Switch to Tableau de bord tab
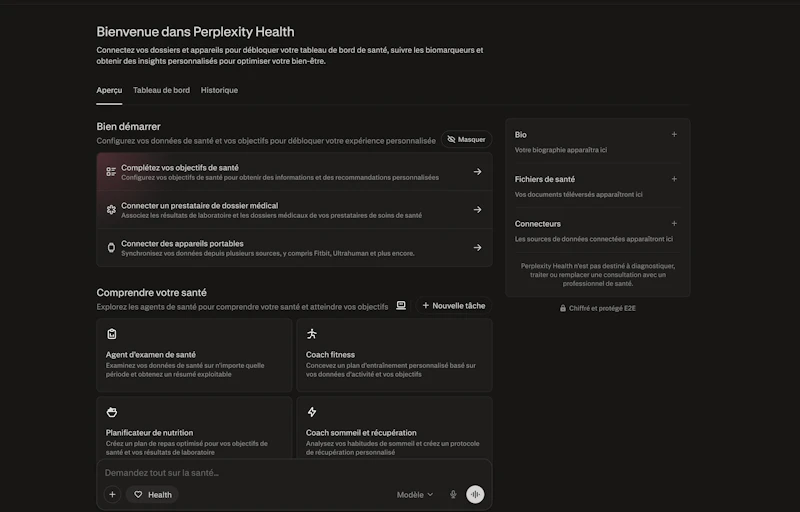Viewport: 800px width, 512px height. click(161, 90)
